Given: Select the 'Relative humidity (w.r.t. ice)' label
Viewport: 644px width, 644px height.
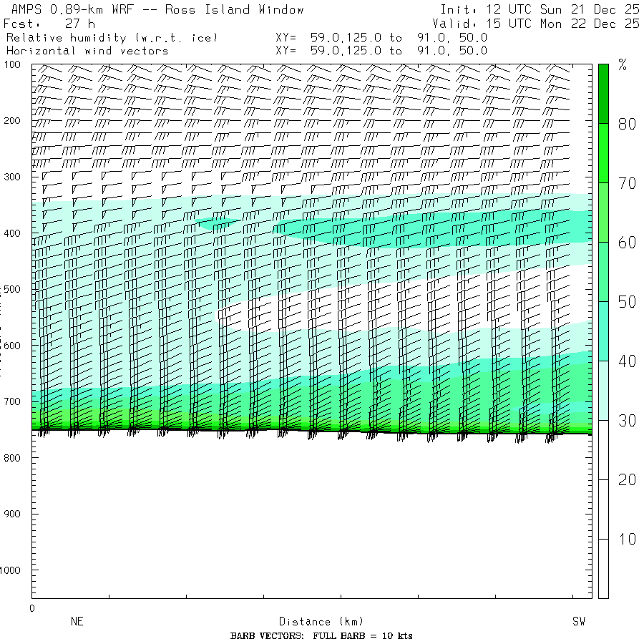Looking at the screenshot, I should [x=112, y=37].
